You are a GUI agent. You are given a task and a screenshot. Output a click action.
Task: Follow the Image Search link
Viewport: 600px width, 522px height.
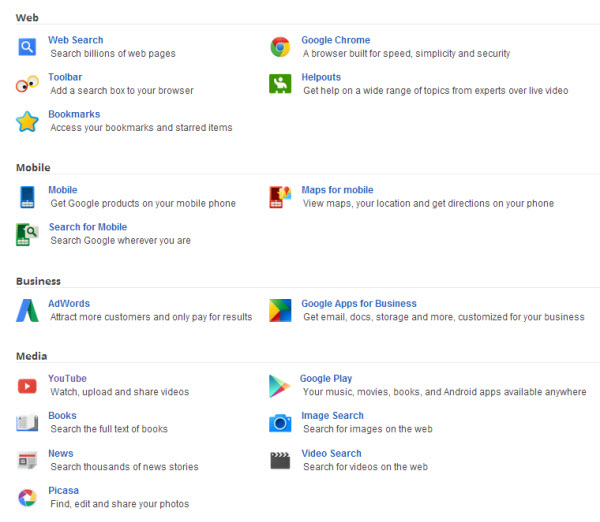tap(333, 416)
